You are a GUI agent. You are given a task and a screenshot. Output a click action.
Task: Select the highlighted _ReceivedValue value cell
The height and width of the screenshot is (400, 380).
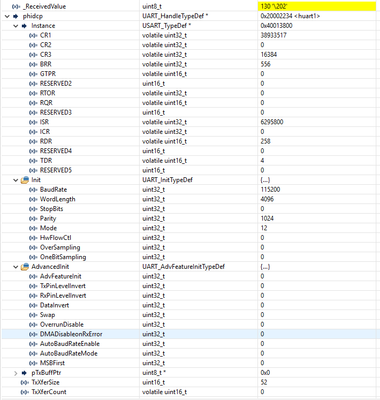point(317,6)
